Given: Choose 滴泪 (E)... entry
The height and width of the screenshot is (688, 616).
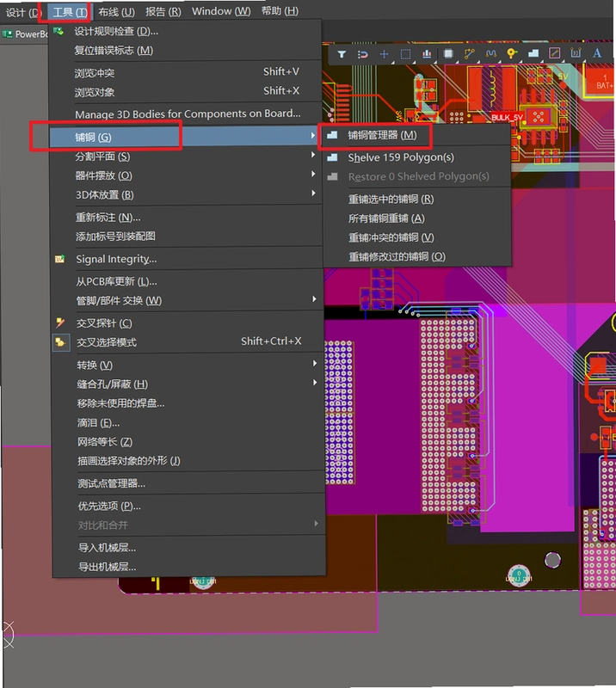Looking at the screenshot, I should (x=188, y=422).
